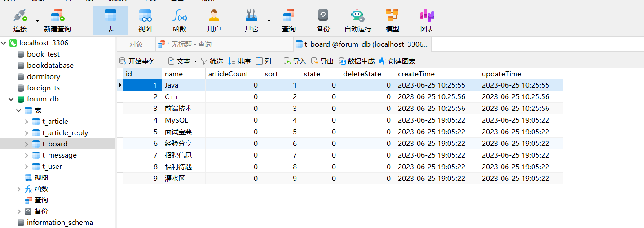Viewport: 644px width, 228px height.
Task: Switch to the 对象 (Objects) tab
Action: click(x=136, y=44)
